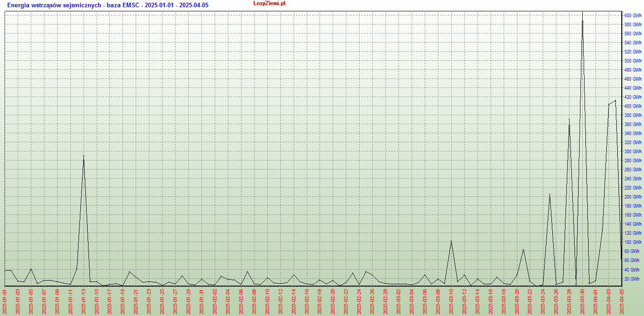
Task: Click the chart title about seismic energy
Action: pyautogui.click(x=108, y=5)
